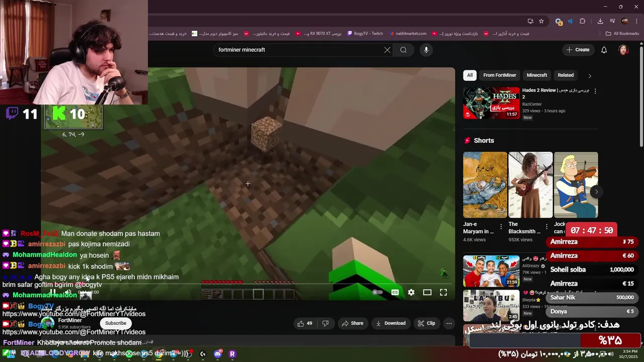Open Chrome extensions puzzle icon
This screenshot has width=644, height=362.
[583, 21]
